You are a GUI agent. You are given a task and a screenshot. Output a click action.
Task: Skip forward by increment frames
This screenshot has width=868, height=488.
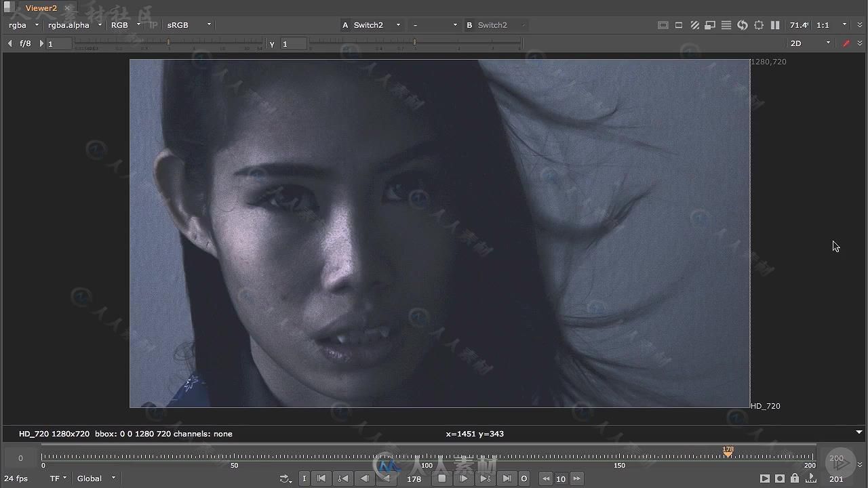576,479
